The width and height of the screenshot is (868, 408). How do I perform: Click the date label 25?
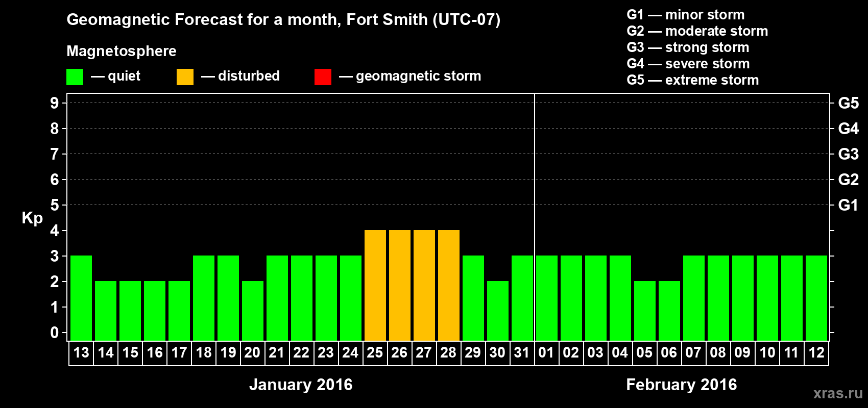coord(375,352)
